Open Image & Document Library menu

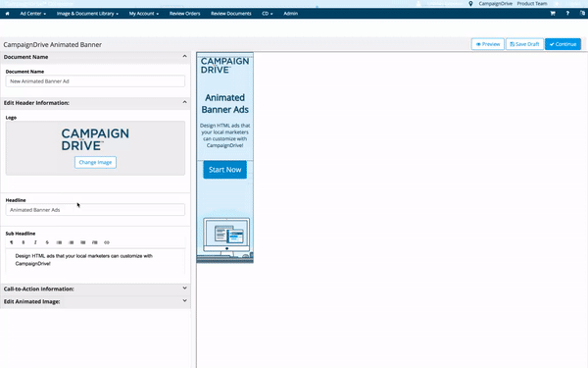[x=87, y=14]
